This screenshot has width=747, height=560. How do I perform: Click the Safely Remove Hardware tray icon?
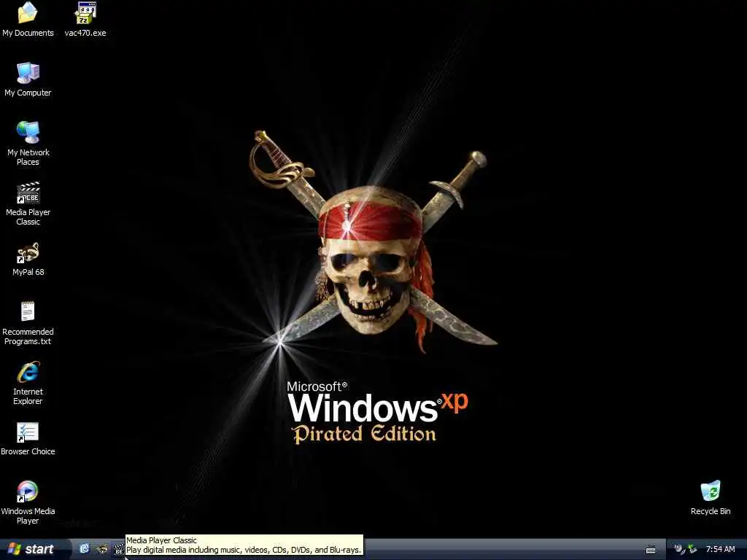[x=692, y=550]
